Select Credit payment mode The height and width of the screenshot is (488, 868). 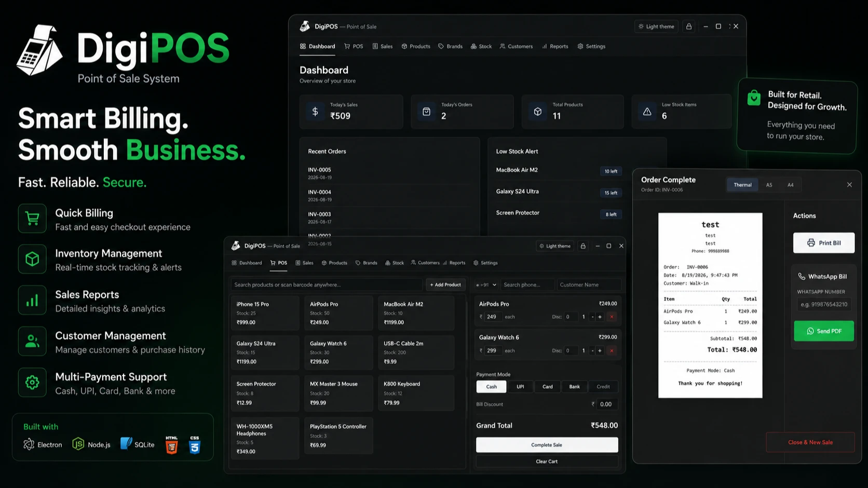pyautogui.click(x=603, y=387)
